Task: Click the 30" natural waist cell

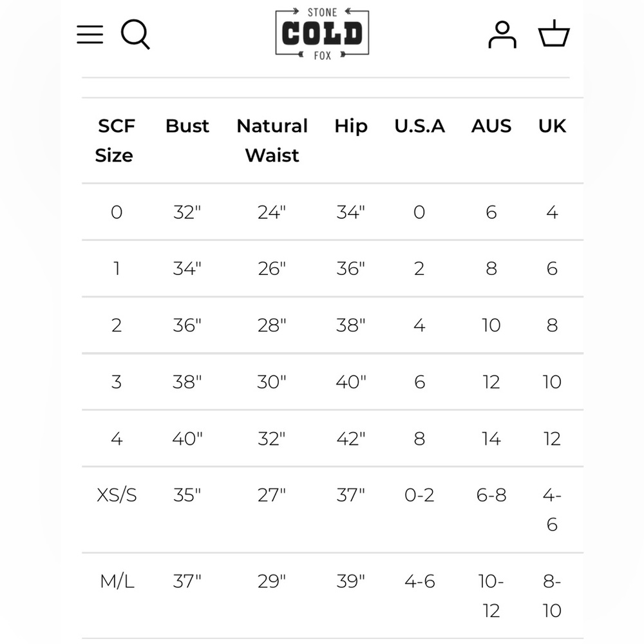Action: [x=272, y=382]
